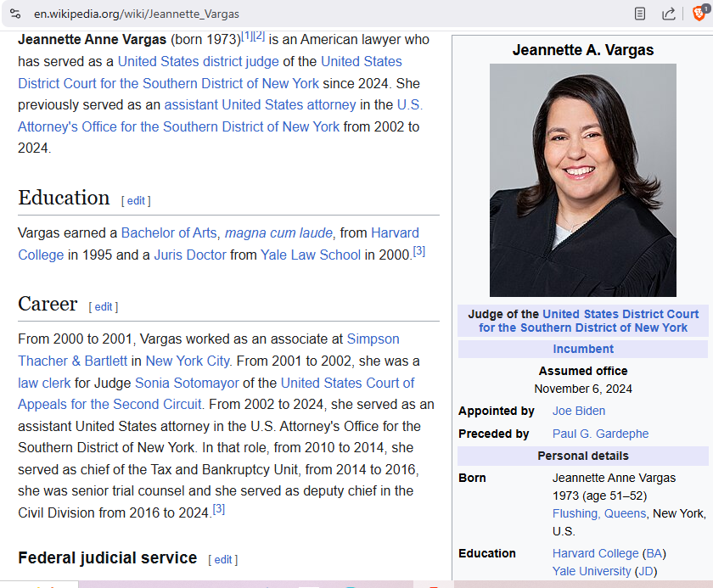Image resolution: width=713 pixels, height=588 pixels.
Task: Open citation [2] in the lead sentence
Action: point(259,36)
